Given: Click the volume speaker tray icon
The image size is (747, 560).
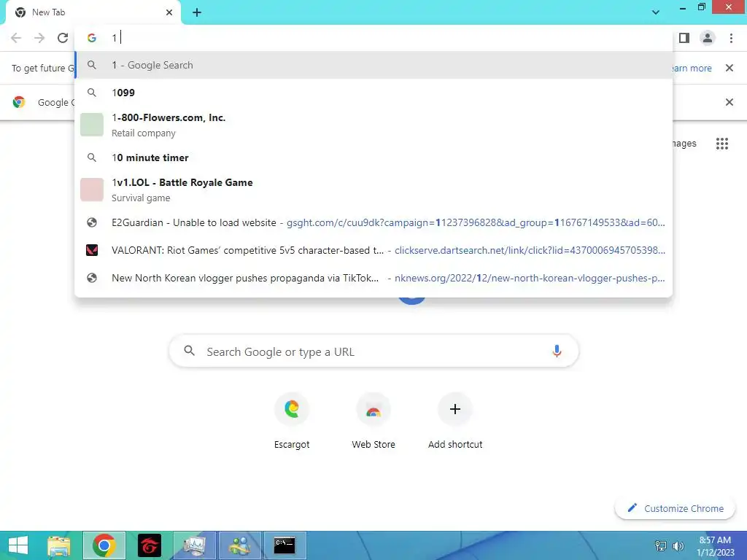Looking at the screenshot, I should (x=678, y=545).
